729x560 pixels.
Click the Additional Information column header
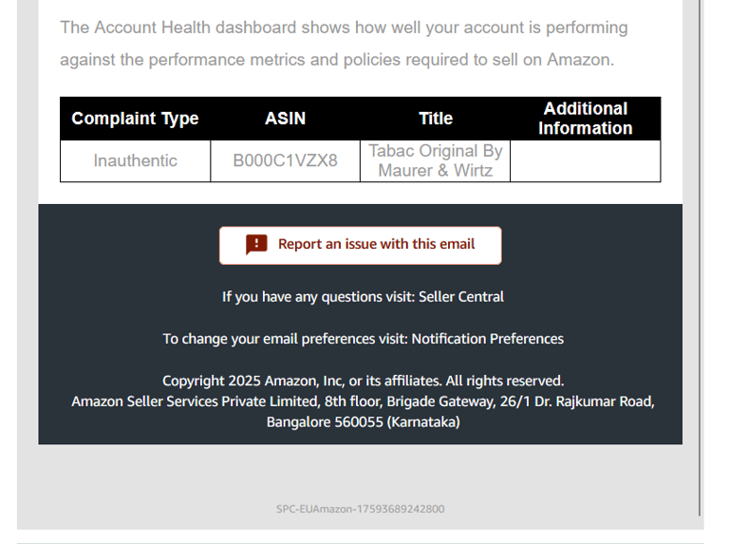click(x=586, y=119)
